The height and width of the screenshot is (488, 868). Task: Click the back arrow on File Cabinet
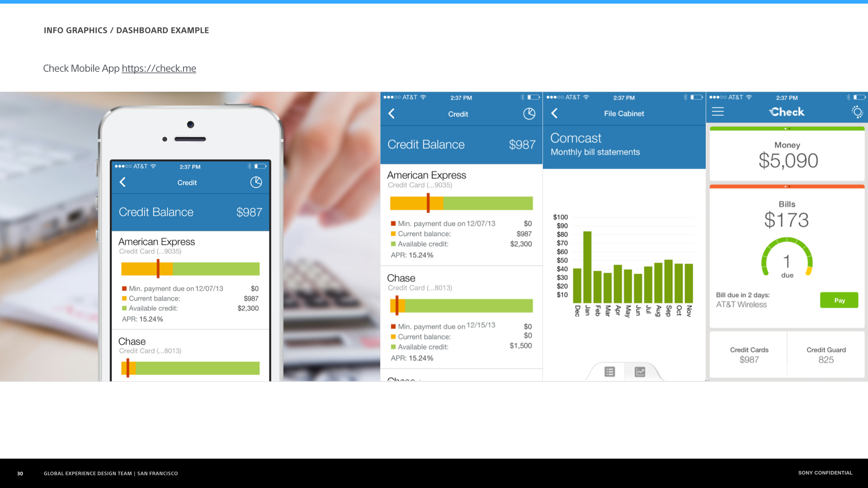point(554,114)
